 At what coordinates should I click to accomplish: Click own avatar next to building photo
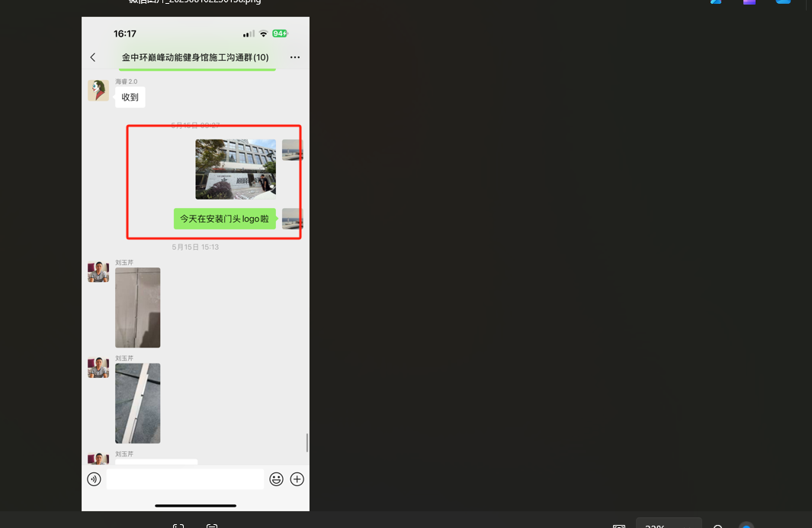tap(292, 150)
